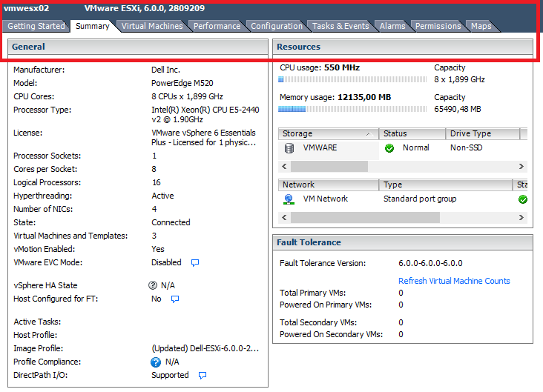Click the General panel header
543x392 pixels.
[x=138, y=47]
